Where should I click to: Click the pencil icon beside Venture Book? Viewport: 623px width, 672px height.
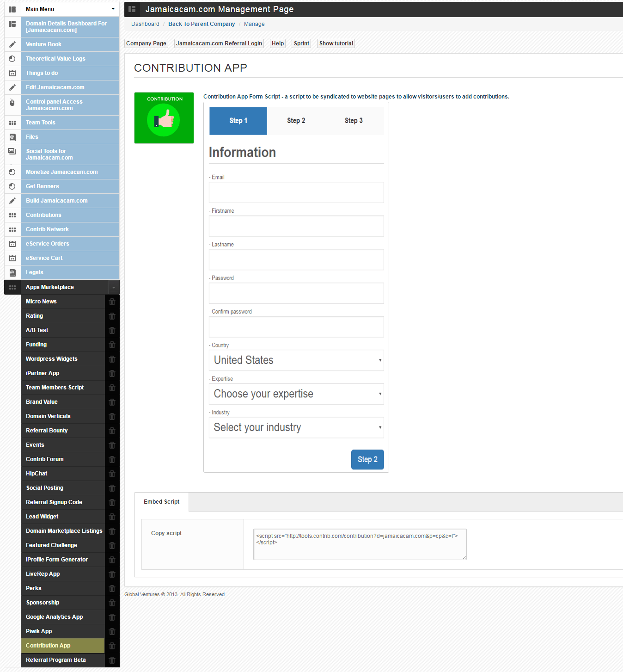tap(12, 44)
